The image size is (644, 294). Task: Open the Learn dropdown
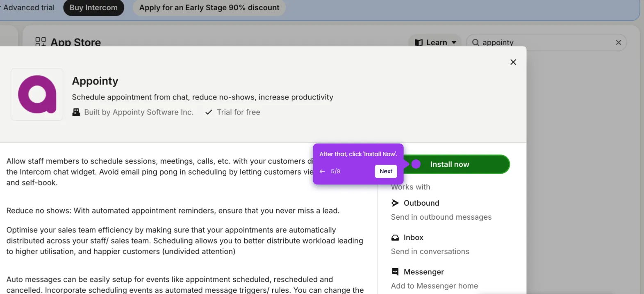point(435,42)
